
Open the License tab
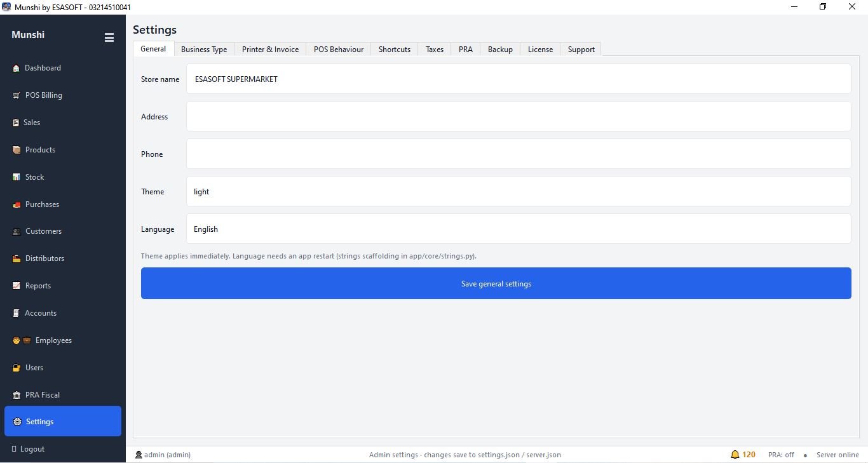(540, 50)
